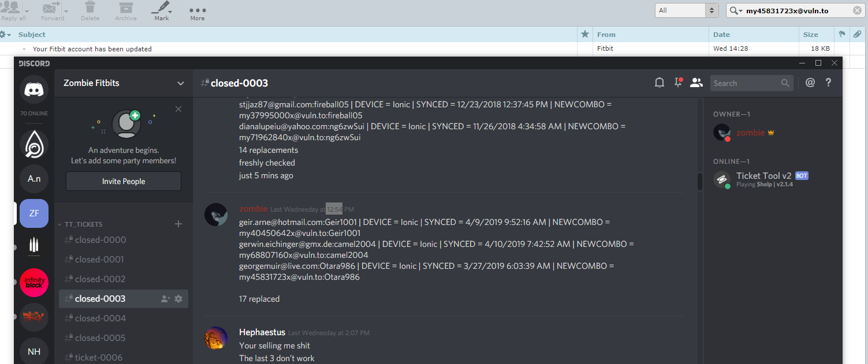Click the 17 replaced message text
This screenshot has width=868, height=364.
(x=259, y=299)
